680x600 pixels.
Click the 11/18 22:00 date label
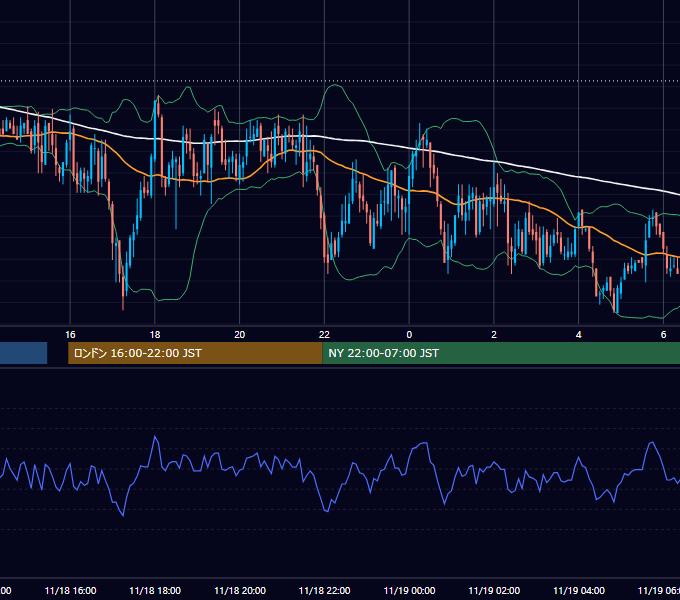pyautogui.click(x=324, y=590)
